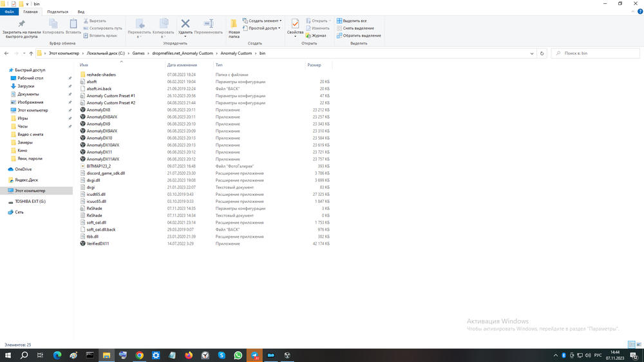Refresh the current folder view

[x=542, y=53]
